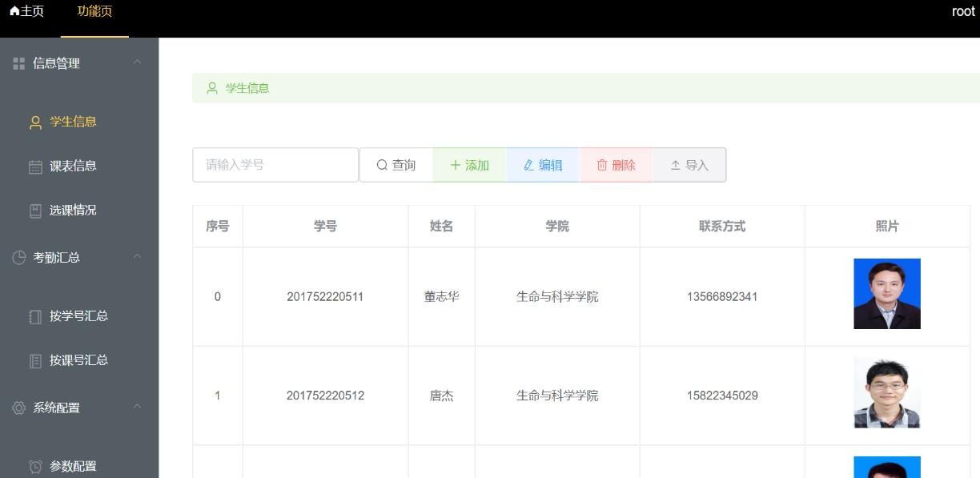Screen dimensions: 980x478
Task: Open 董志华's photo thumbnail
Action: pyautogui.click(x=887, y=294)
